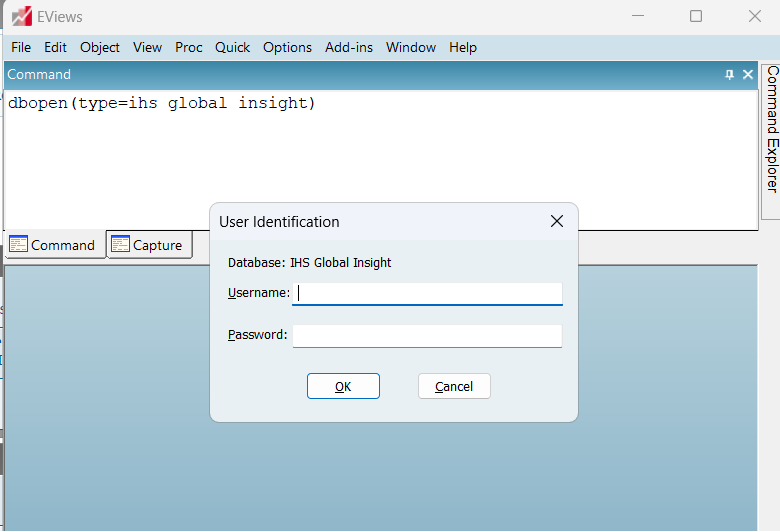Image resolution: width=780 pixels, height=532 pixels.
Task: Close the User Identification dialog with X
Action: (557, 221)
